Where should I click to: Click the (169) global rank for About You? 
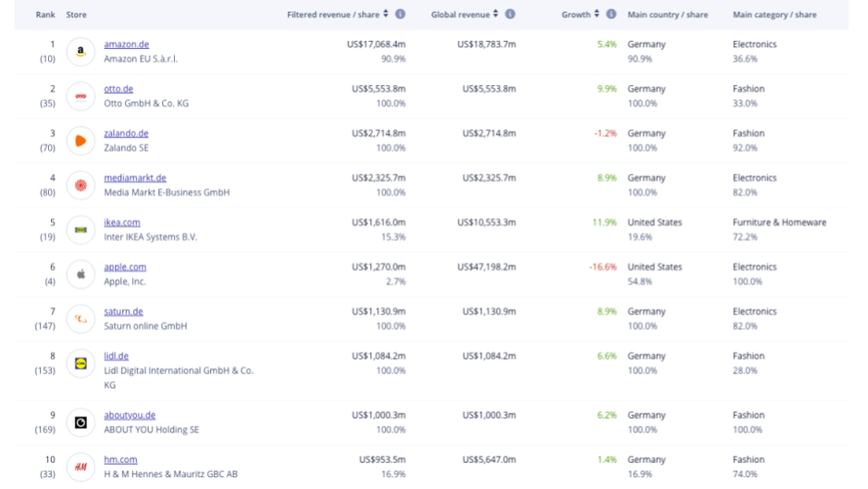(x=44, y=430)
